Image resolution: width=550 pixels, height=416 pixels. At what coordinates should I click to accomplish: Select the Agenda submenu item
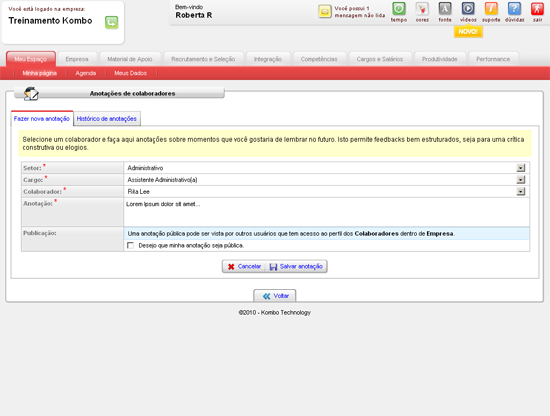point(86,73)
